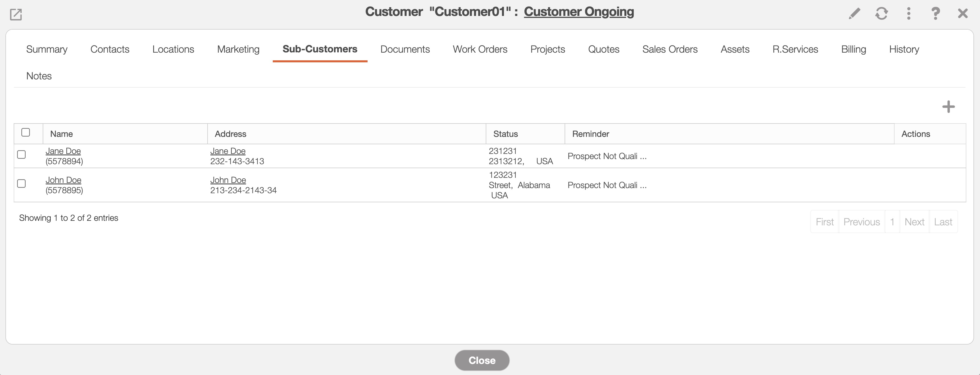Switch to the Work Orders tab
The height and width of the screenshot is (375, 980).
click(x=480, y=49)
